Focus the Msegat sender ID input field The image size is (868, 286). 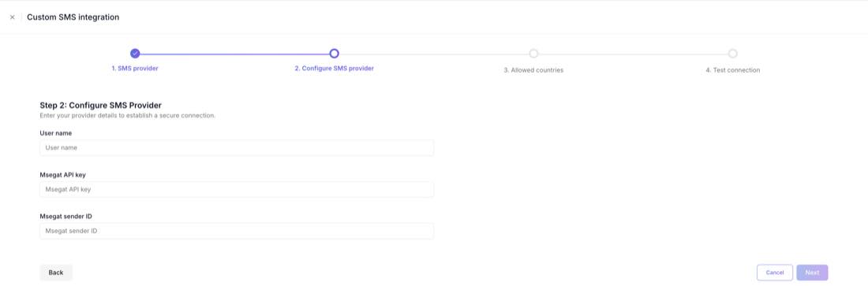pos(237,231)
